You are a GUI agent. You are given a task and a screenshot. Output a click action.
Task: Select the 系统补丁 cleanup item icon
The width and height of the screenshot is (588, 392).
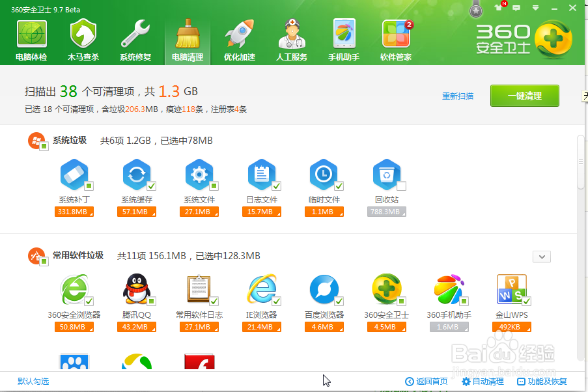click(74, 175)
